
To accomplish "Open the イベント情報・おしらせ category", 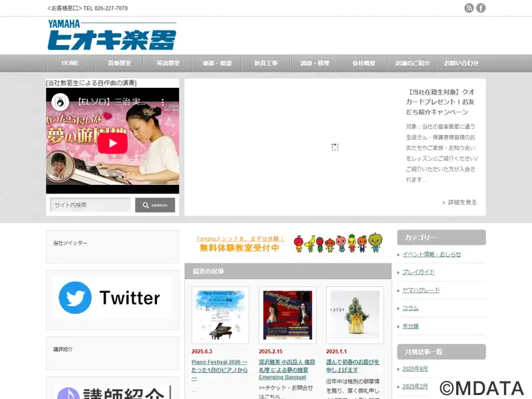I will (432, 254).
